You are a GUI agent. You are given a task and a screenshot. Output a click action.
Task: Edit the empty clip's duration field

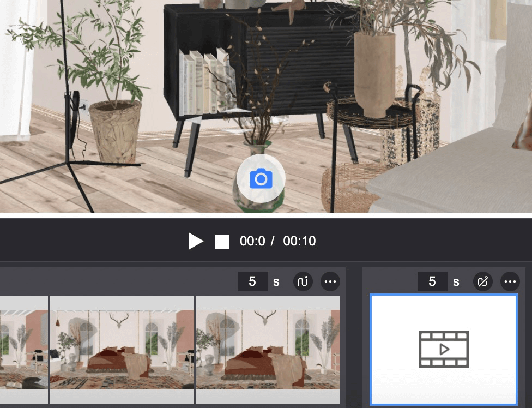tap(432, 281)
